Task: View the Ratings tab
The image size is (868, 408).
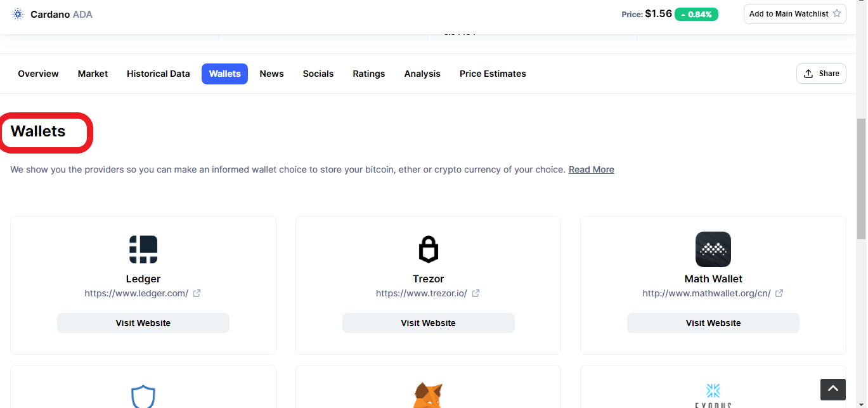Action: point(369,74)
